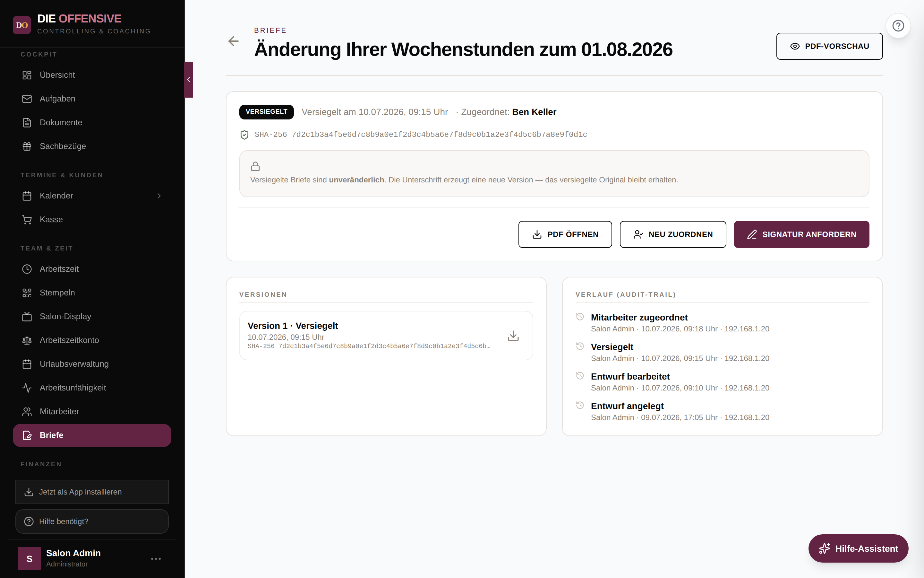Click the BRIEFE breadcrumb label
924x578 pixels.
[270, 30]
